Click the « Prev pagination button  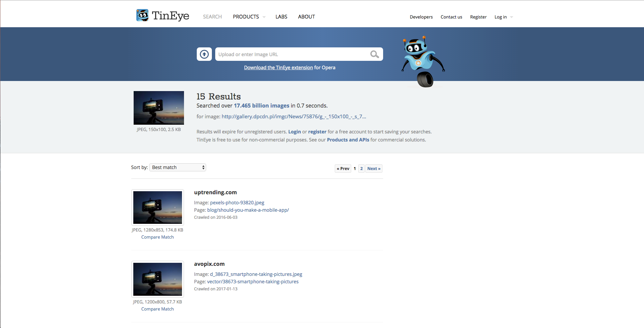coord(343,169)
